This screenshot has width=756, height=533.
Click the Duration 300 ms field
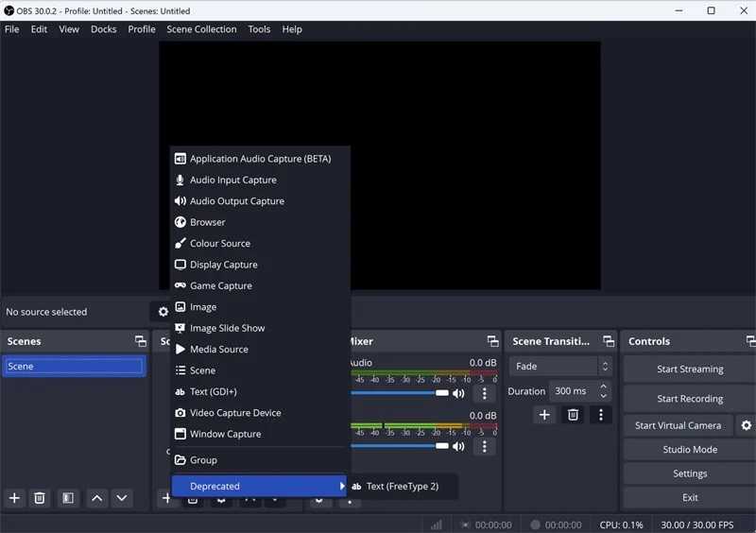tap(580, 391)
